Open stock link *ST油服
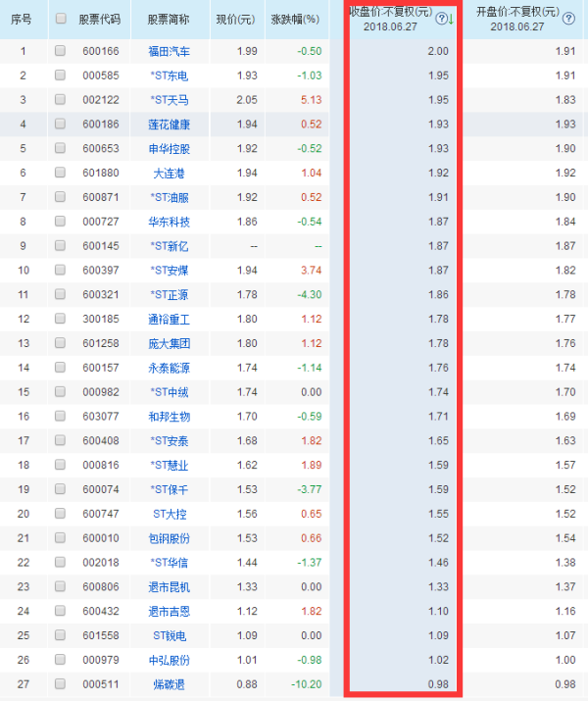 pyautogui.click(x=169, y=198)
